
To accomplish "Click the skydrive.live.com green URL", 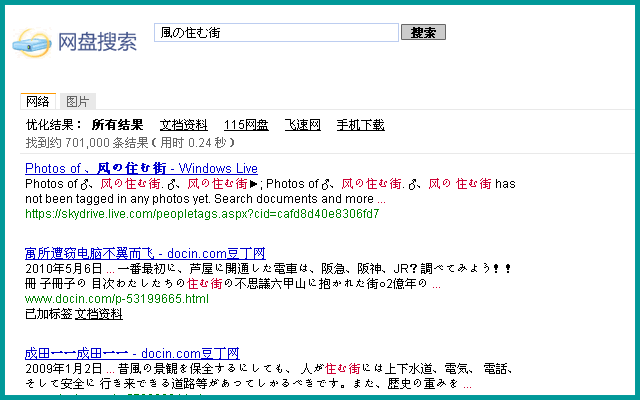I will pyautogui.click(x=202, y=214).
